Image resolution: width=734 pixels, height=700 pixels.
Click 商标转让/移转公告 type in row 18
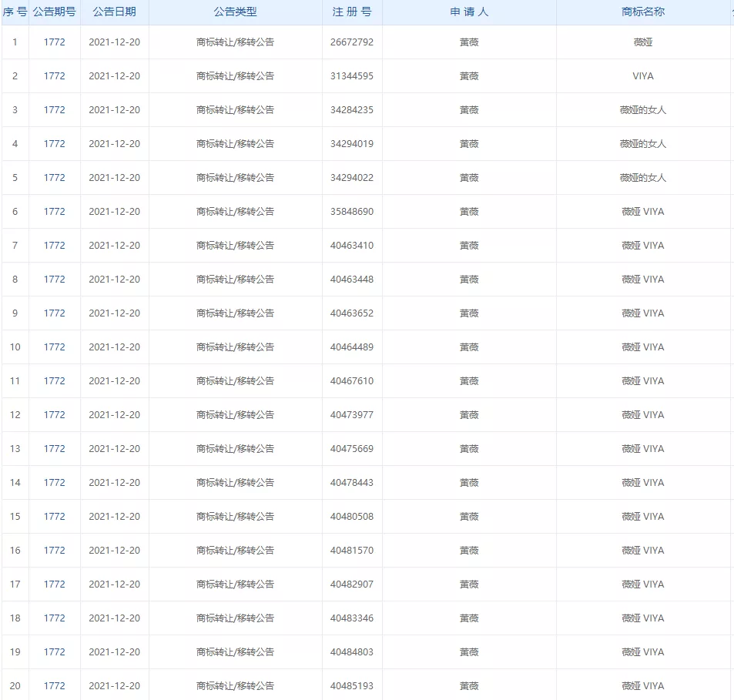click(236, 618)
